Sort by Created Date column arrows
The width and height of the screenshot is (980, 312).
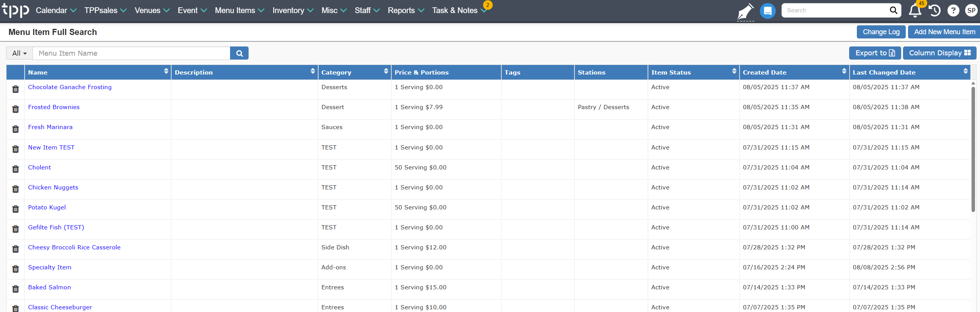pos(844,71)
